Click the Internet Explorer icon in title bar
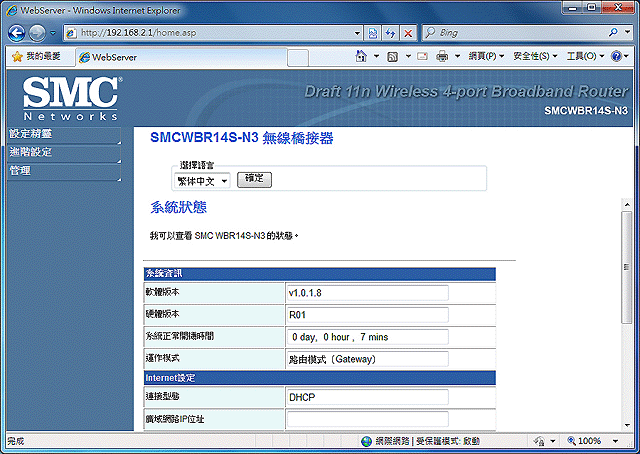Screen dimensions: 640x454 tap(11, 10)
